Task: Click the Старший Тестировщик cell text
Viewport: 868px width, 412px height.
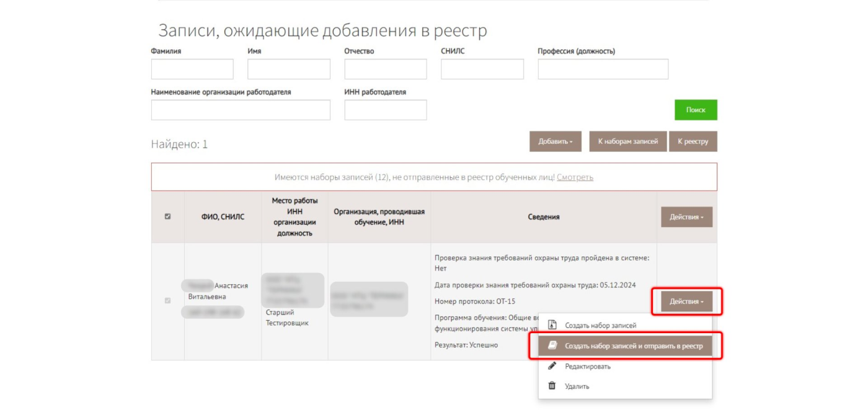Action: (287, 318)
